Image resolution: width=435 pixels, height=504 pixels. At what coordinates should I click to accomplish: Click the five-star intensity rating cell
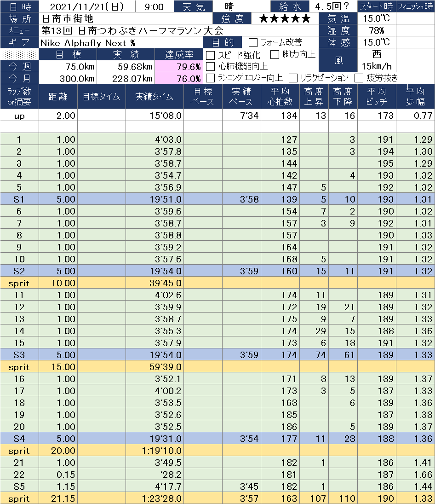click(x=285, y=19)
